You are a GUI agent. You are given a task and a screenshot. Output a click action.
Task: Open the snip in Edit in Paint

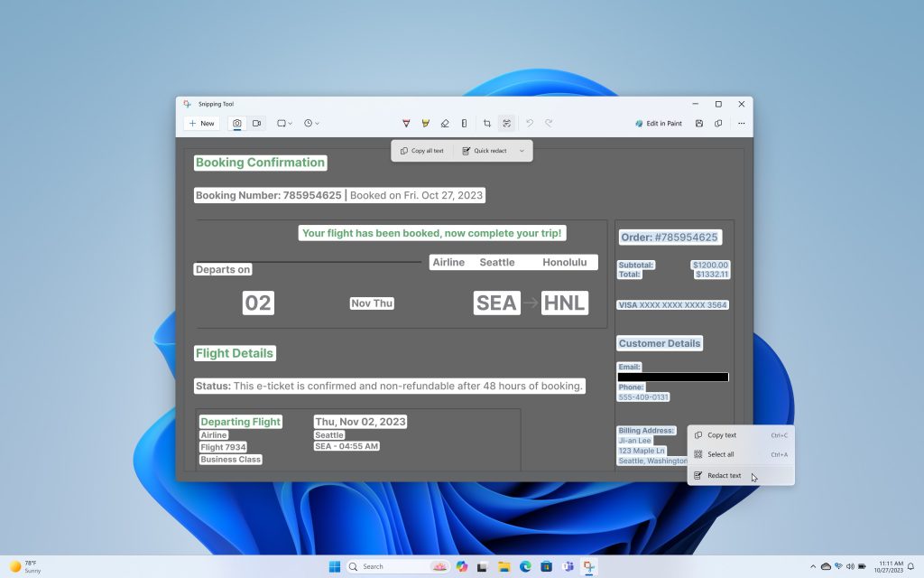[x=659, y=123]
